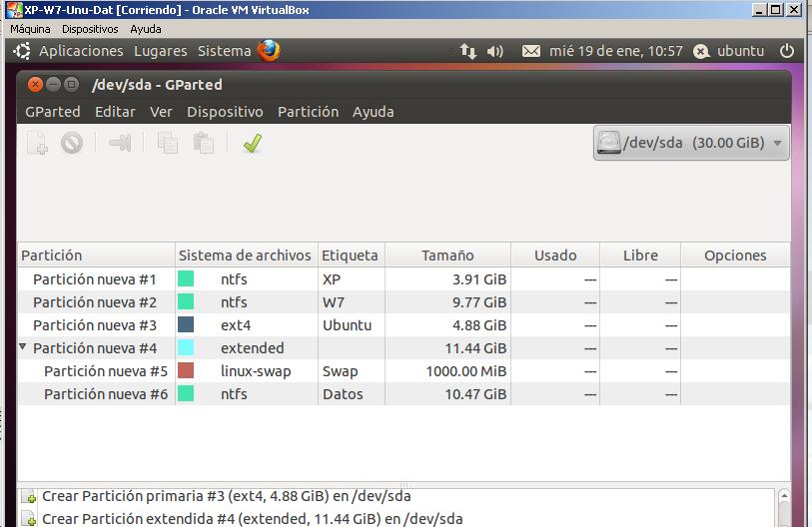
Task: Click the operations list scrollbar up arrow
Action: 784,495
